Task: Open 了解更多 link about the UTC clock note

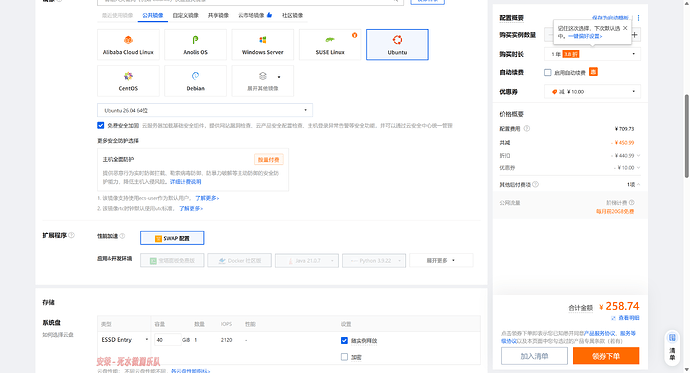Action: [x=191, y=208]
